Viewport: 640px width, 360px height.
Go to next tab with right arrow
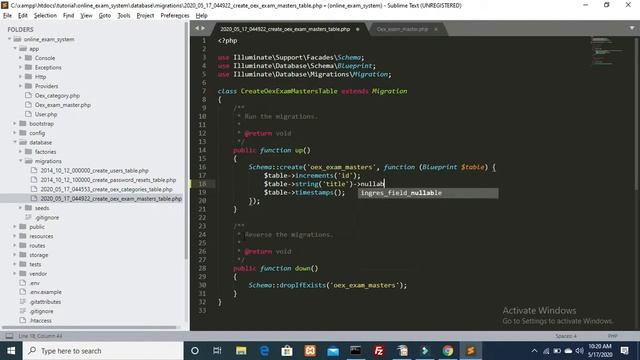click(x=203, y=28)
